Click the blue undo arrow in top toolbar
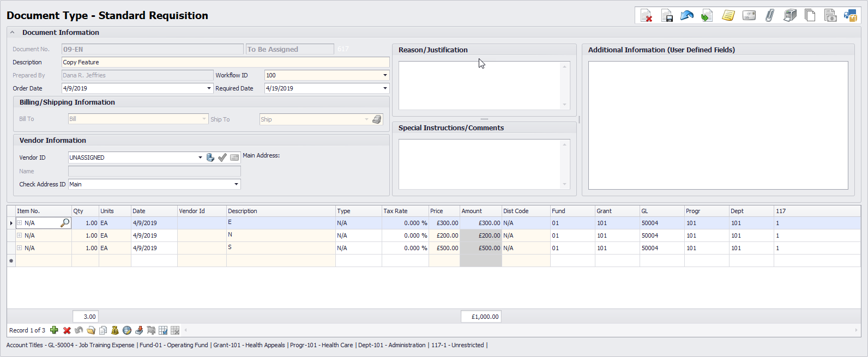 [686, 16]
